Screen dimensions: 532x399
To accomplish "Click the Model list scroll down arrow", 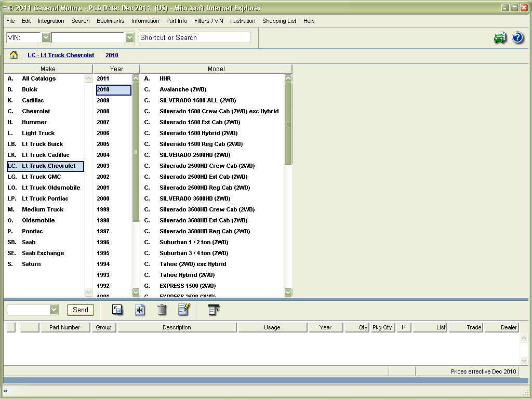I will [x=288, y=292].
